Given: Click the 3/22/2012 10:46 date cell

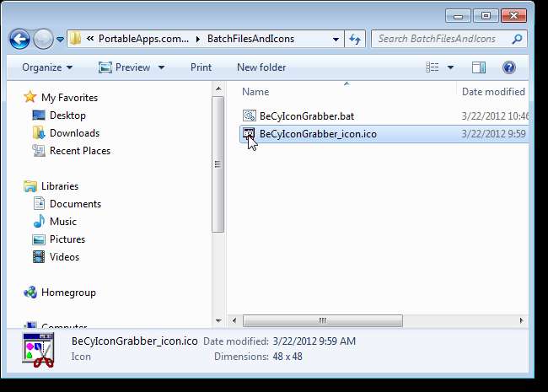Looking at the screenshot, I should (x=495, y=116).
